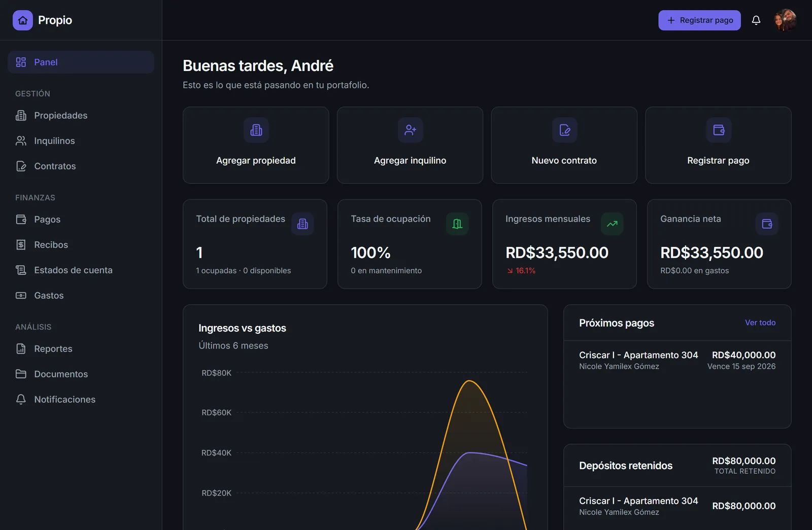This screenshot has height=530, width=812.
Task: Open the Recibos page
Action: pos(81,245)
